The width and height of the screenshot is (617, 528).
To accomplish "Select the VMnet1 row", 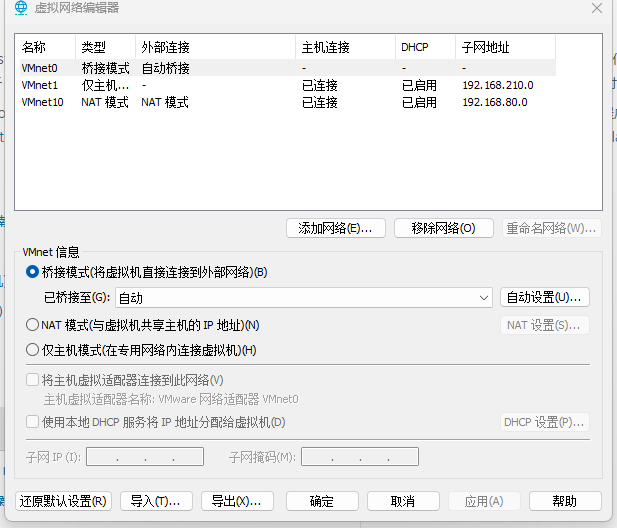I will tap(288, 85).
